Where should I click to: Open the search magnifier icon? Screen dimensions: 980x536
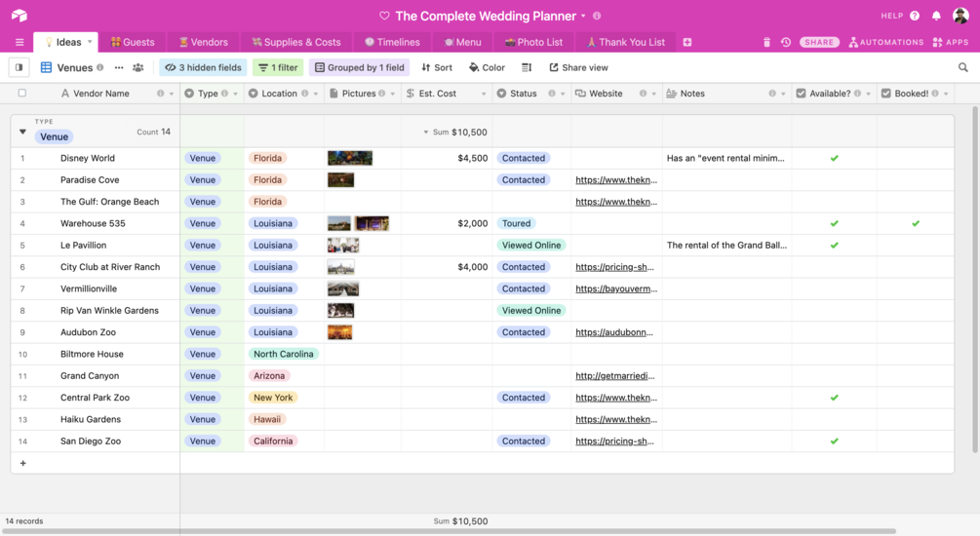(962, 67)
